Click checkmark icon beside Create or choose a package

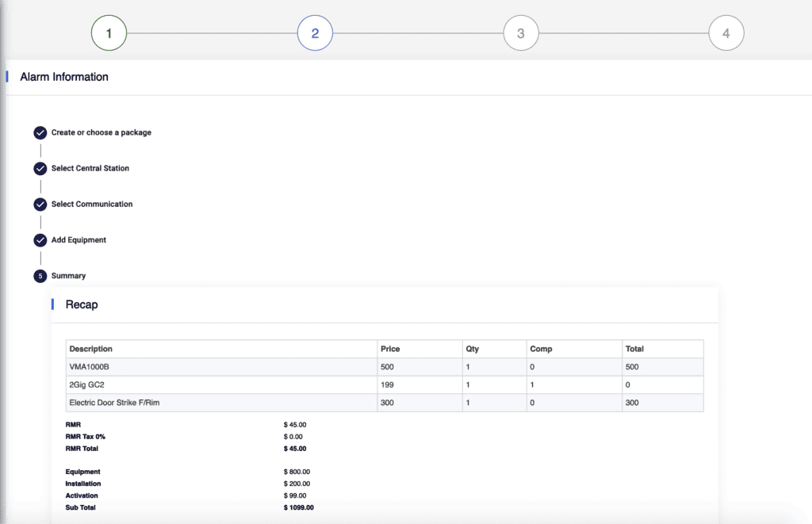[x=40, y=133]
